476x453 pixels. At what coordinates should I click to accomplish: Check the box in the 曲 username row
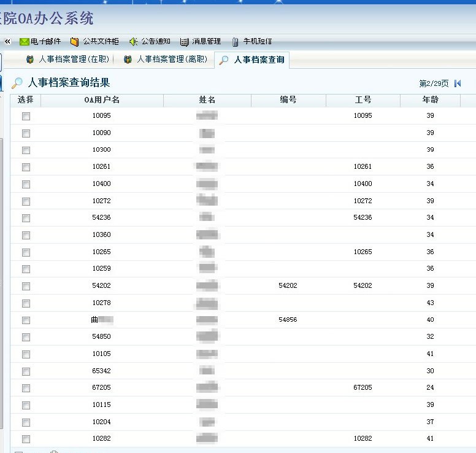(x=26, y=320)
